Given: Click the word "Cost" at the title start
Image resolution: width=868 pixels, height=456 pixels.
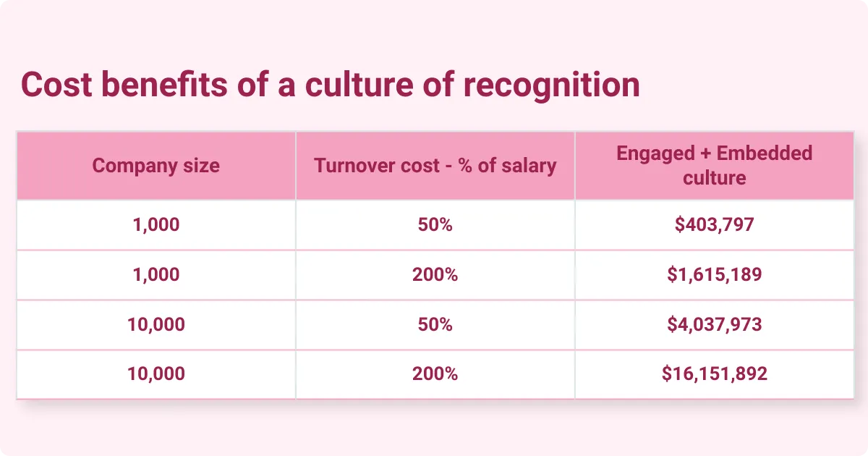Looking at the screenshot, I should click(x=56, y=85).
